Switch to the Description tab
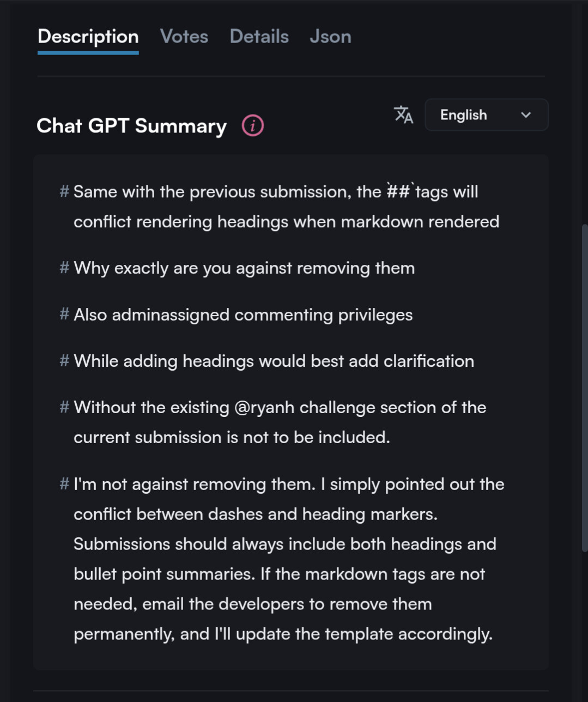 click(88, 37)
